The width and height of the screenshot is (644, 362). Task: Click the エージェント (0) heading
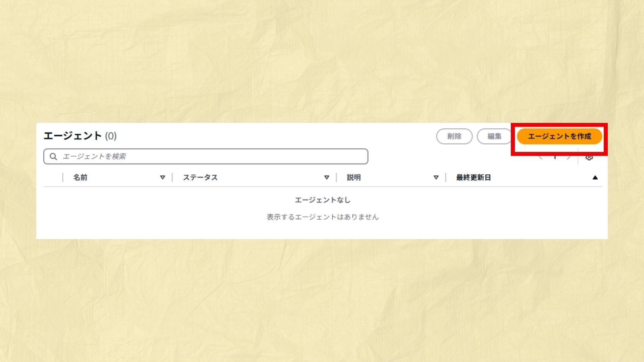coord(80,136)
